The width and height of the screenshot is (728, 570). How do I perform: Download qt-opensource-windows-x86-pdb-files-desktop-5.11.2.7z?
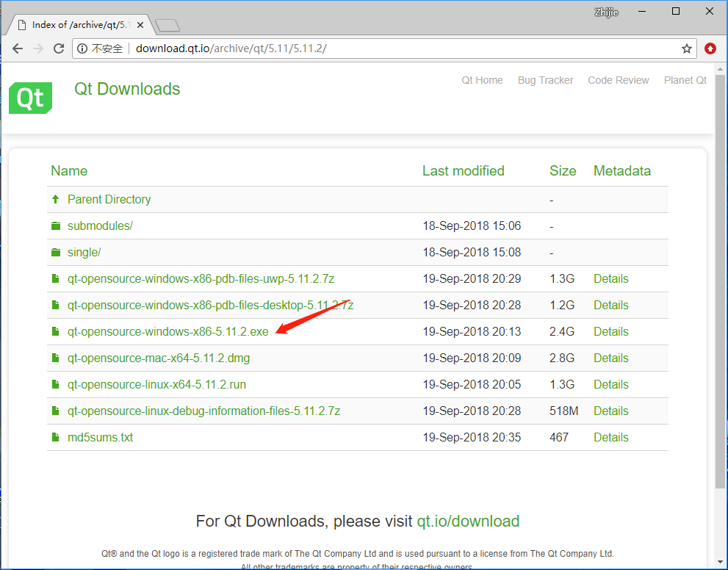[210, 305]
